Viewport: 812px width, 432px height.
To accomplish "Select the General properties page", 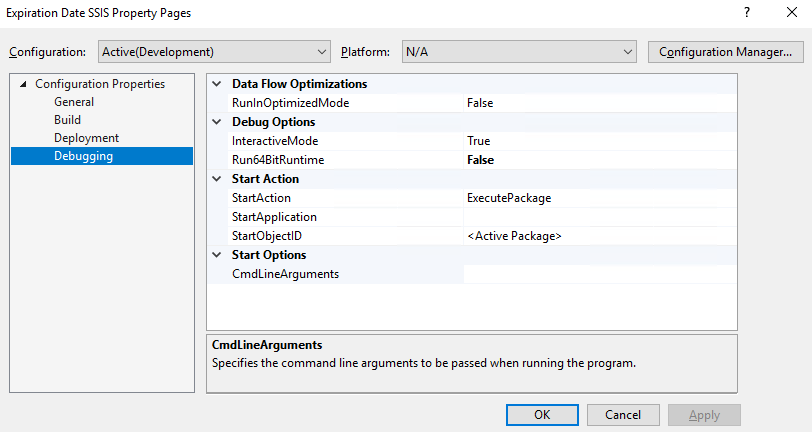I will coord(74,102).
